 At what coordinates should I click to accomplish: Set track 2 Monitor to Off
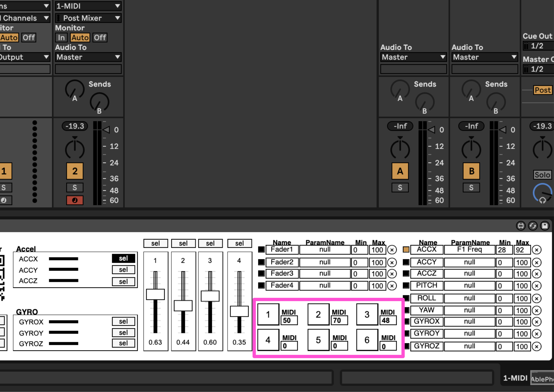100,37
